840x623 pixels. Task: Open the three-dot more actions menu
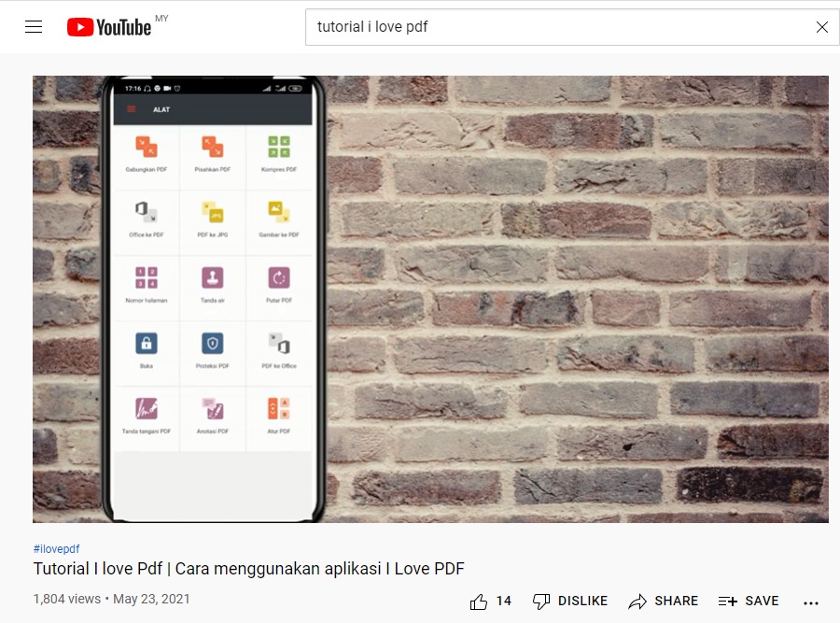click(x=811, y=603)
